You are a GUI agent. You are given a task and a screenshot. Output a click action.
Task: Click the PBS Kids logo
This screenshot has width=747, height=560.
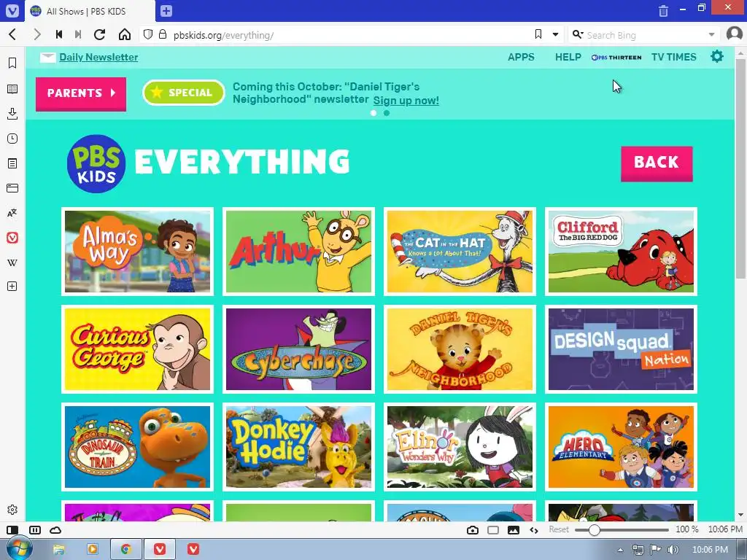96,163
